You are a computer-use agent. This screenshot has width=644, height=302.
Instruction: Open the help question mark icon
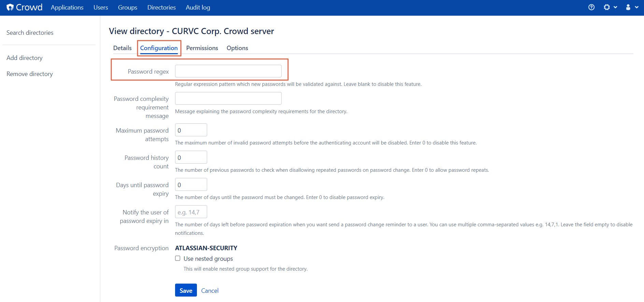pos(591,7)
